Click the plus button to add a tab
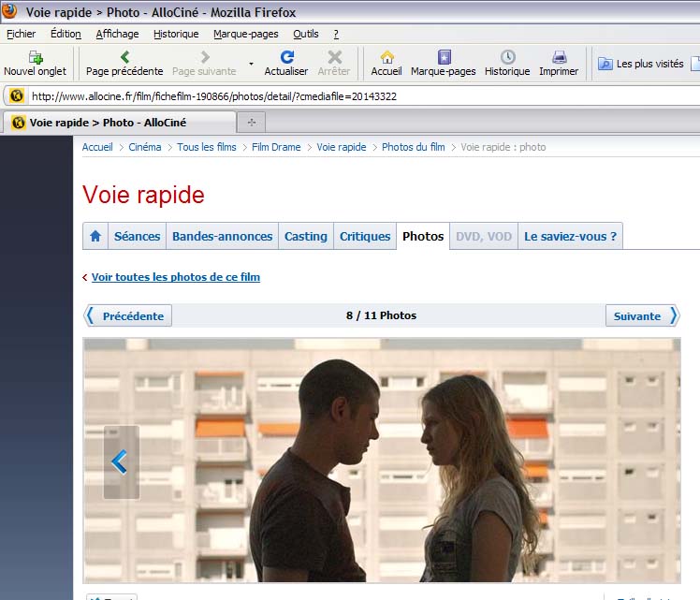 [252, 123]
